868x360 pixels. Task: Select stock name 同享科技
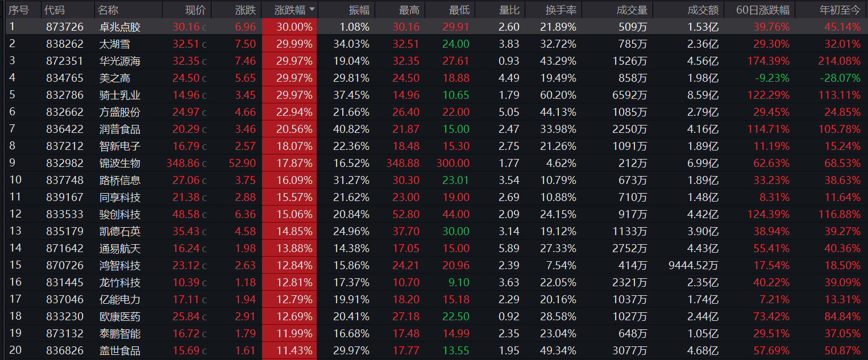(x=119, y=197)
